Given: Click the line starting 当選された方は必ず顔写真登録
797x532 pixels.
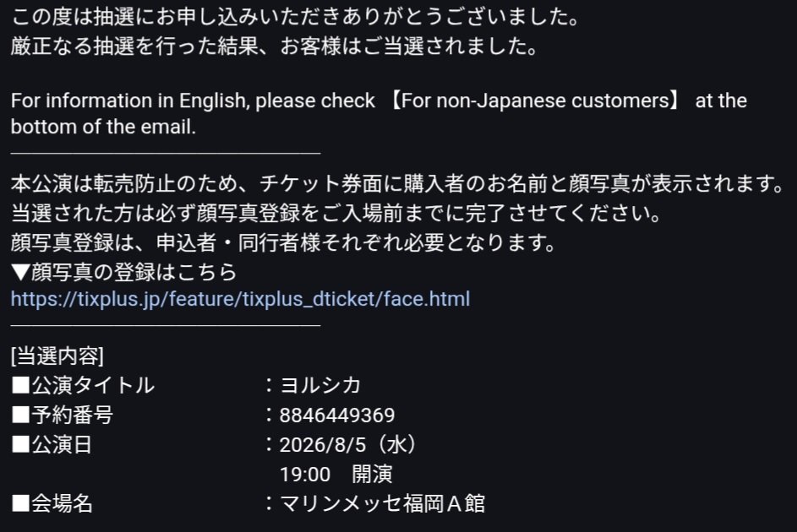Looking at the screenshot, I should pyautogui.click(x=336, y=212).
